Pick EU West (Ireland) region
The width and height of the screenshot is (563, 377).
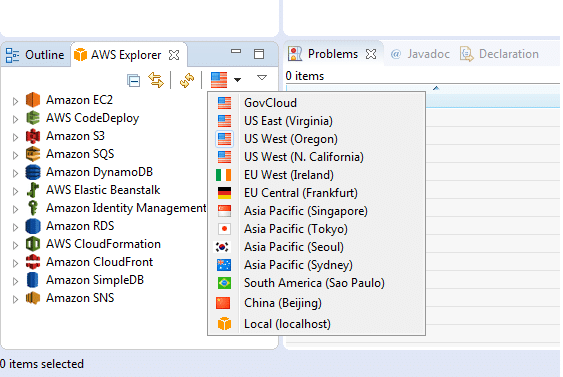316,175
